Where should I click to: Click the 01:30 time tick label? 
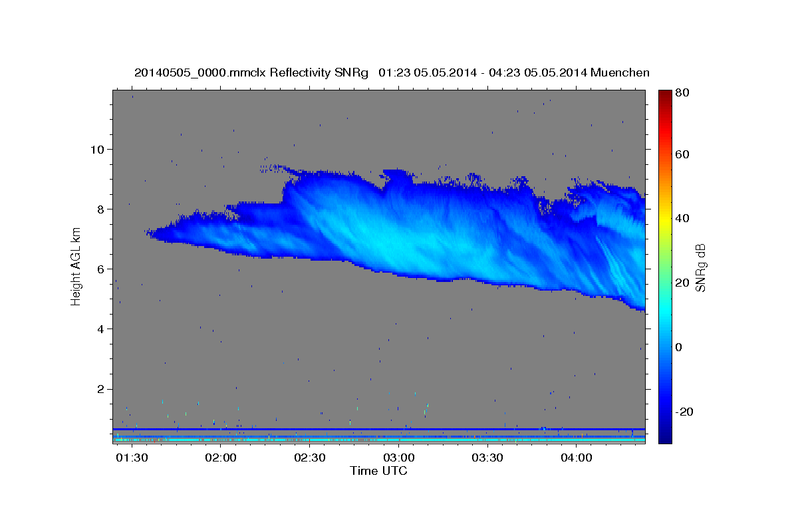click(x=132, y=458)
